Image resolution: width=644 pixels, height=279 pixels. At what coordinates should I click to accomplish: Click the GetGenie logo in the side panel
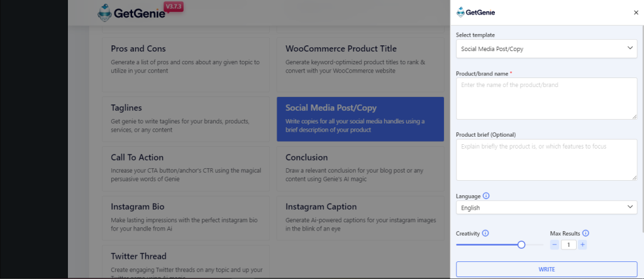coord(475,13)
